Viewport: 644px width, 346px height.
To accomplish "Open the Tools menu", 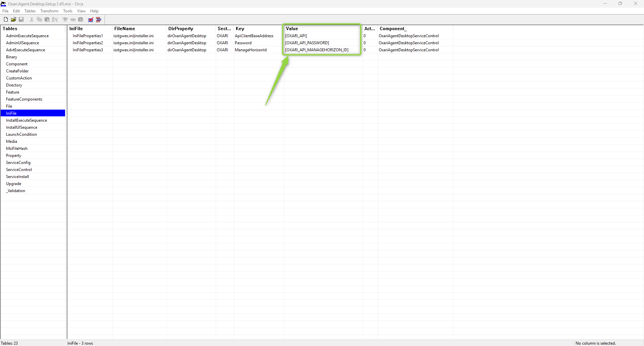I will 68,11.
